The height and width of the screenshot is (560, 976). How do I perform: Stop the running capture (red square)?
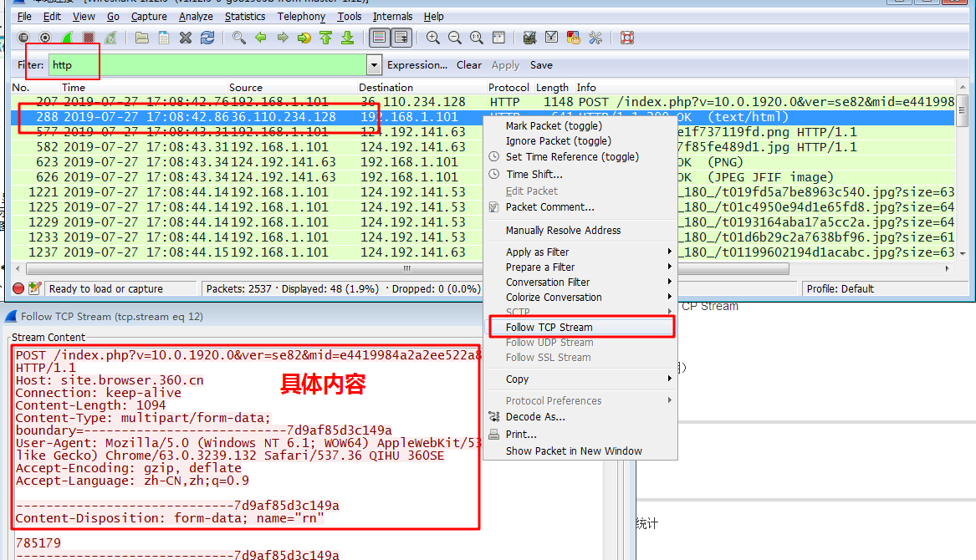(89, 38)
